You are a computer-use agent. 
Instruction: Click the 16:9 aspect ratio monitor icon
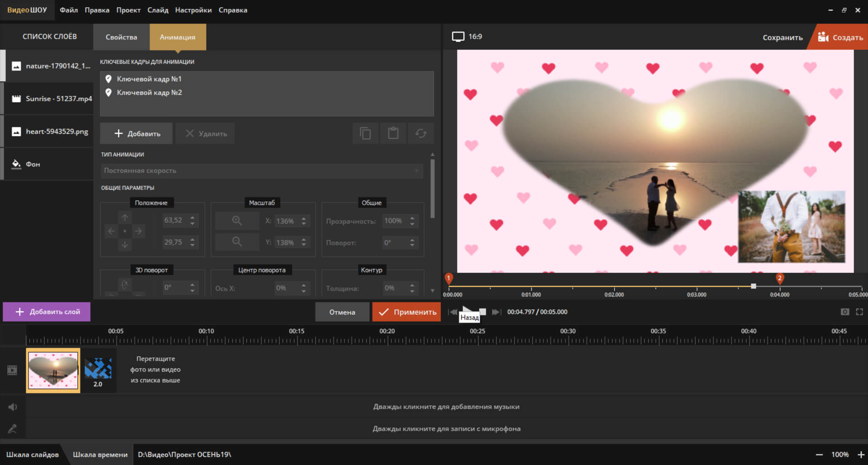(458, 37)
